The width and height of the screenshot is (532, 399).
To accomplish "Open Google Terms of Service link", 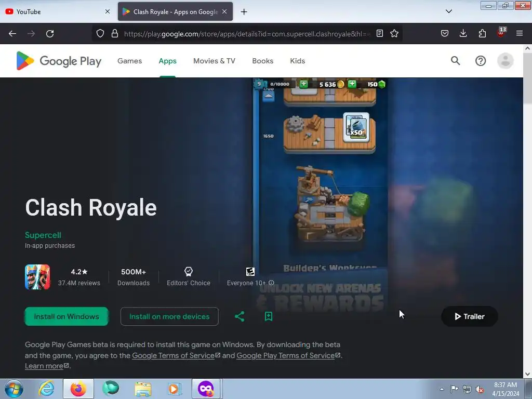I will [x=176, y=355].
